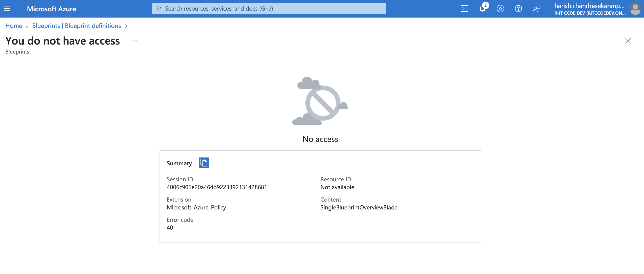The height and width of the screenshot is (274, 644).
Task: Click the Resource ID label
Action: (336, 179)
